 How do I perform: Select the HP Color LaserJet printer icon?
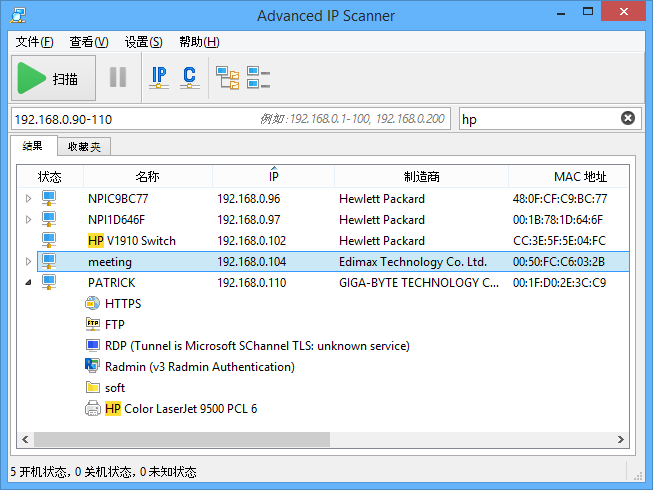pyautogui.click(x=93, y=409)
